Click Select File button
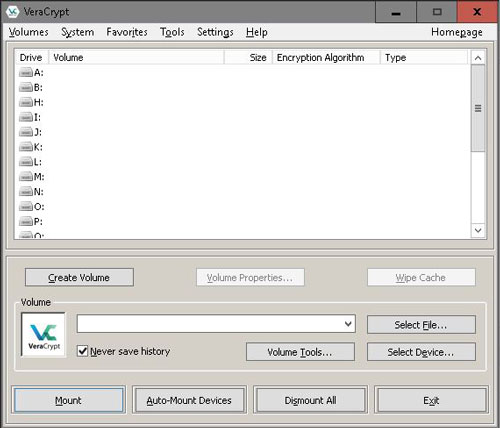The image size is (500, 428). point(421,325)
